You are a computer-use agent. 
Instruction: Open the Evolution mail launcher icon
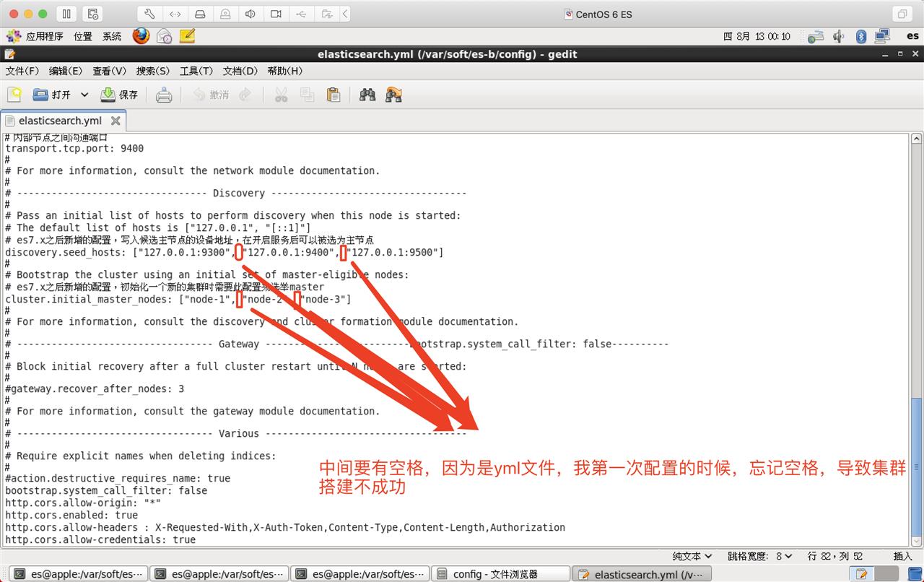pos(164,36)
